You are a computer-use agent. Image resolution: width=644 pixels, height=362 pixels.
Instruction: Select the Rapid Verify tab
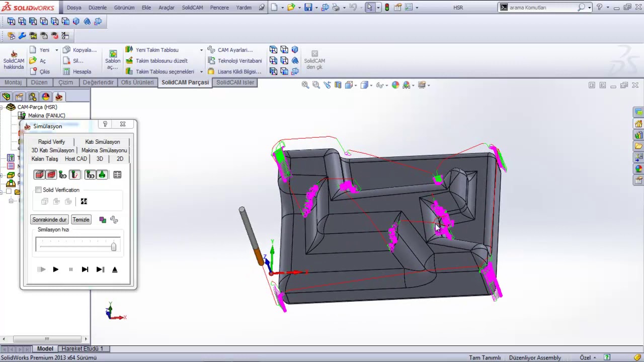click(51, 142)
